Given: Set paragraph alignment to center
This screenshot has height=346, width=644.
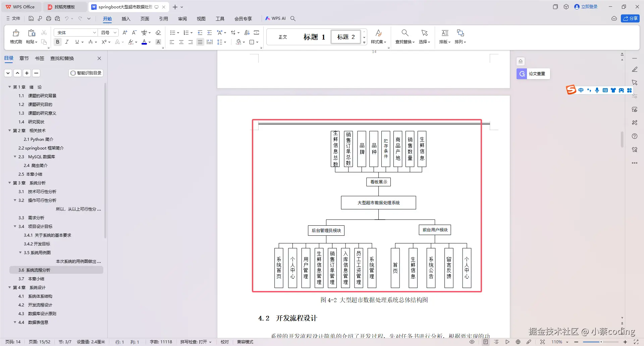Looking at the screenshot, I should pos(181,42).
